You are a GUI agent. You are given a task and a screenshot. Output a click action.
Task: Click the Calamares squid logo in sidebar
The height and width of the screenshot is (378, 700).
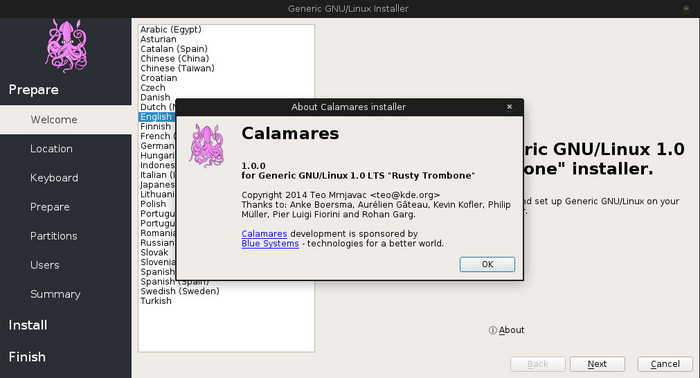tap(66, 46)
